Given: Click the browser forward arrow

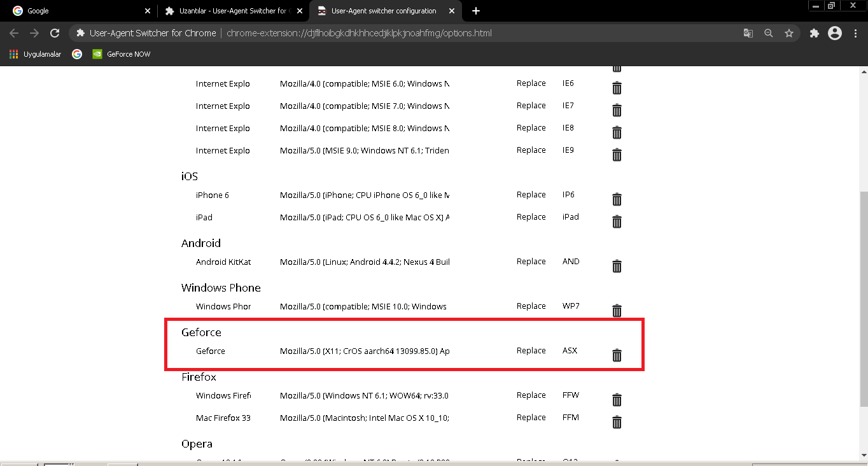Looking at the screenshot, I should click(34, 33).
